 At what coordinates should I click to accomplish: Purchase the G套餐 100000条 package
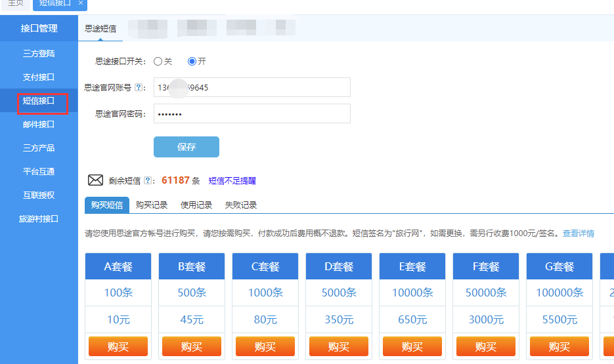tap(559, 346)
